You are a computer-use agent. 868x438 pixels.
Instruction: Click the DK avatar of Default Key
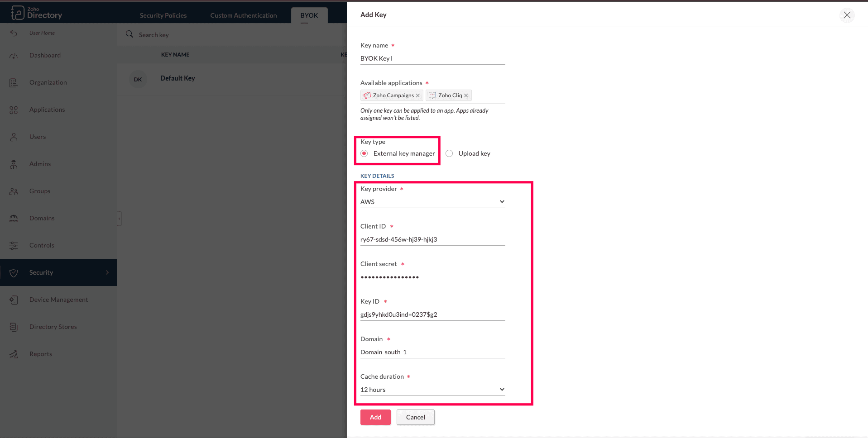(138, 79)
